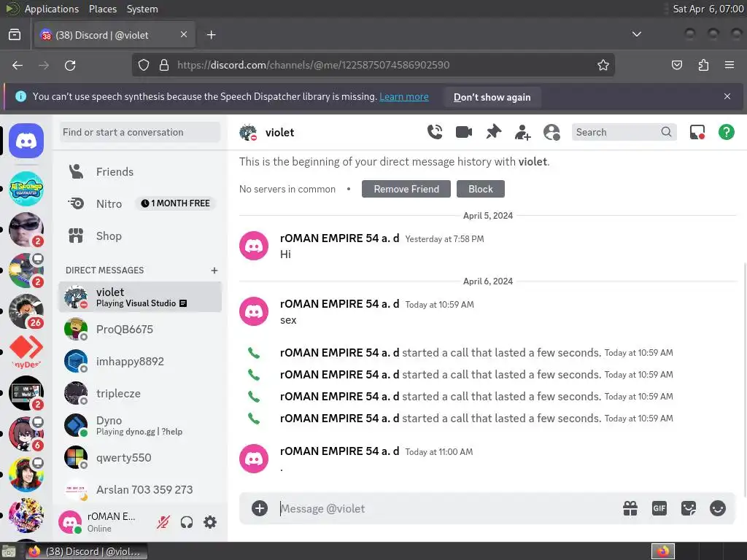747x560 pixels.
Task: Open the server icon with badge 6
Action: click(26, 434)
